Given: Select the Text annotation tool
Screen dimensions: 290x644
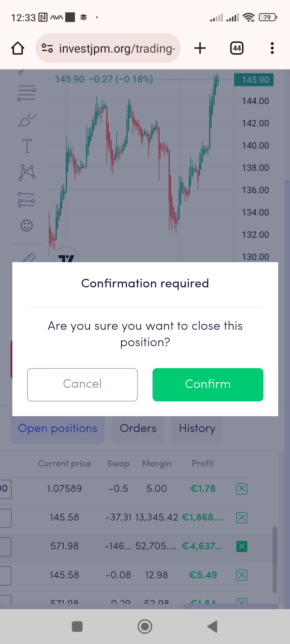Looking at the screenshot, I should coord(27,146).
